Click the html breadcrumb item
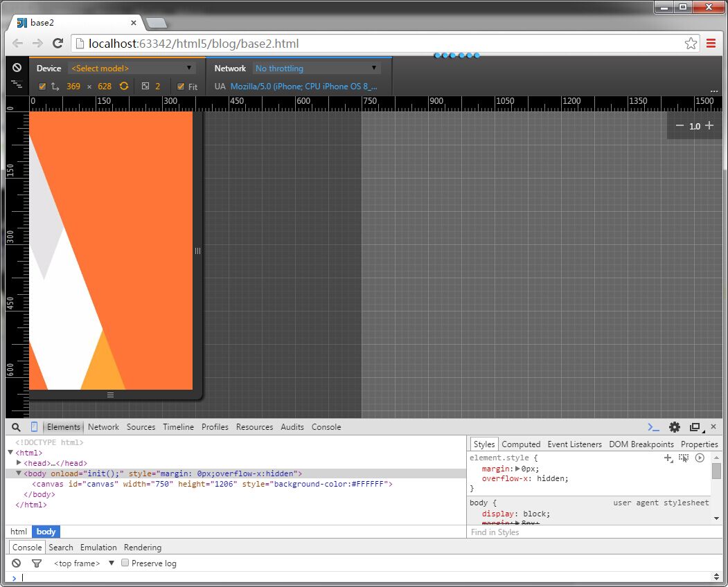Screen dimensions: 728x587 (19, 532)
